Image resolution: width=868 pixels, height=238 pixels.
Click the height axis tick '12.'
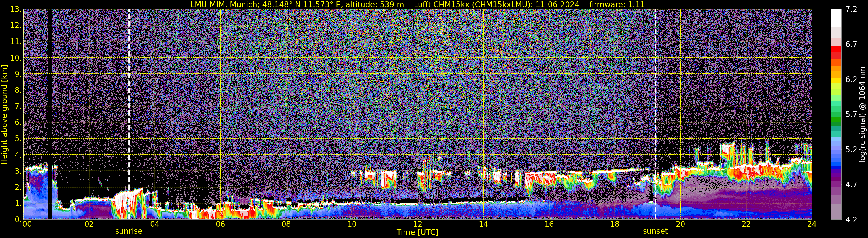point(16,25)
